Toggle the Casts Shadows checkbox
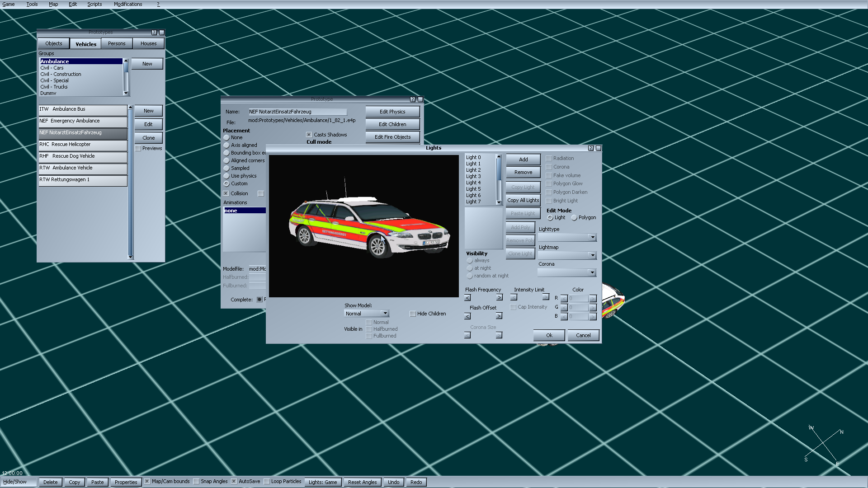This screenshot has width=868, height=488. (309, 135)
